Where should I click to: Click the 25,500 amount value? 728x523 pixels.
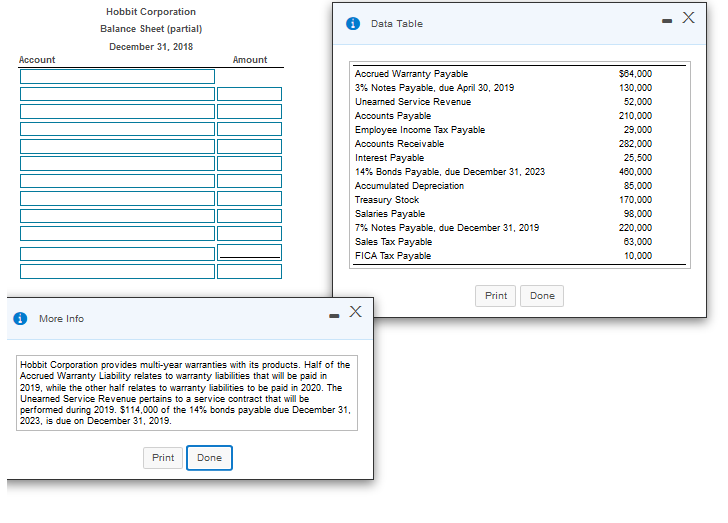click(x=637, y=158)
